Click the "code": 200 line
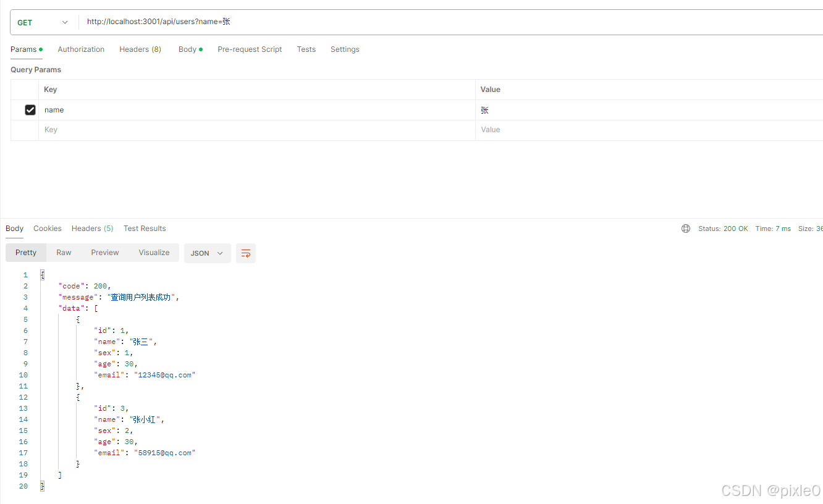 [x=85, y=286]
